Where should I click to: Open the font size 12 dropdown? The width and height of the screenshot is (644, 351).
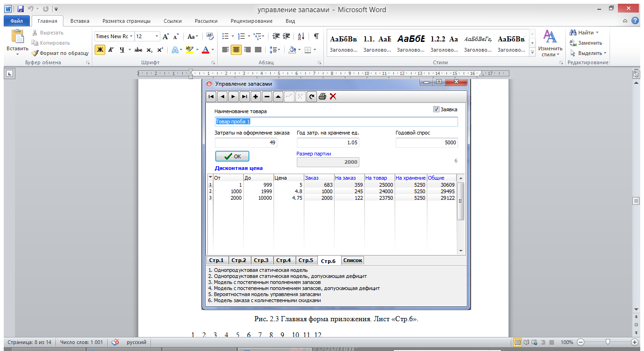click(x=157, y=36)
